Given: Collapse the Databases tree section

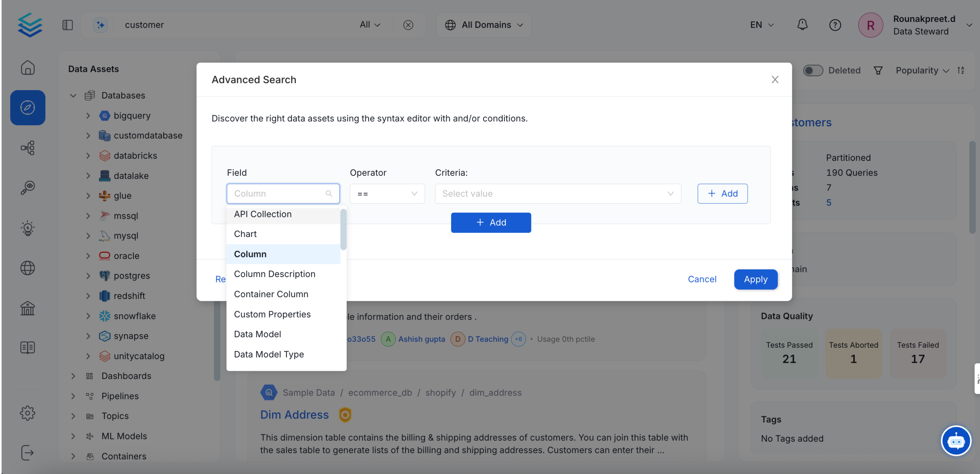Looking at the screenshot, I should (x=73, y=96).
